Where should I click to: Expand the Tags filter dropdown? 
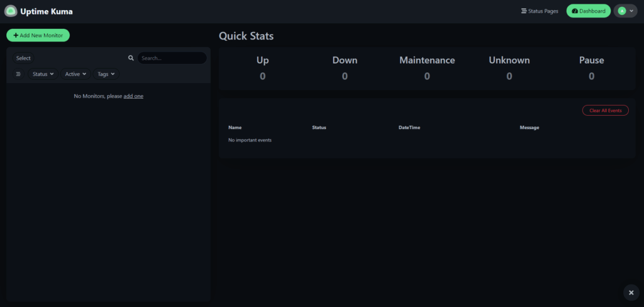point(106,74)
